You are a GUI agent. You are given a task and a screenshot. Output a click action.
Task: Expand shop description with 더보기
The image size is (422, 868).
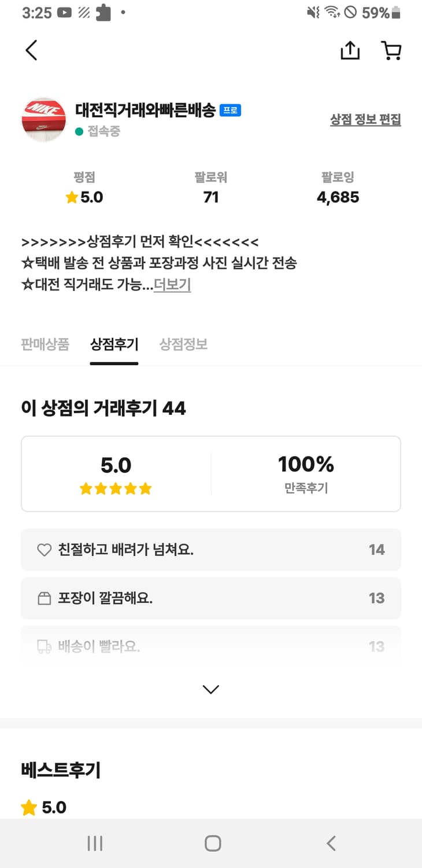click(172, 285)
